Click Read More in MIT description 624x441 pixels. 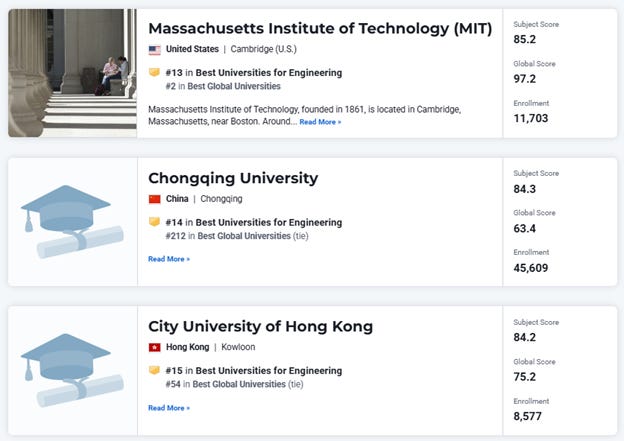[320, 122]
